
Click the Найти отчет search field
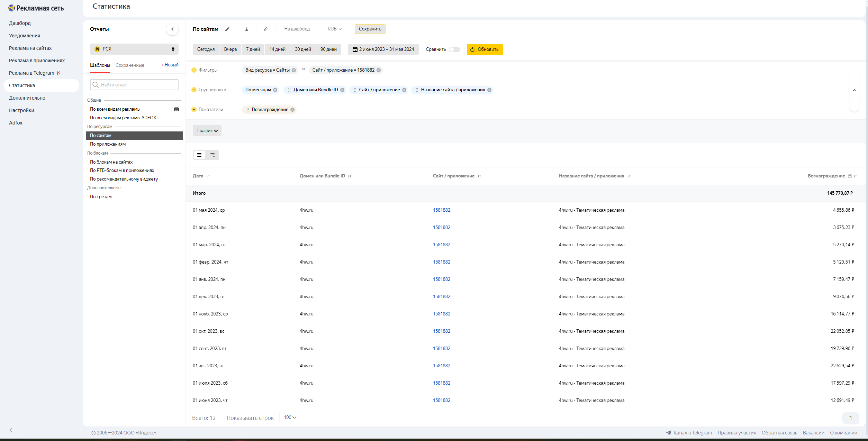pos(134,85)
